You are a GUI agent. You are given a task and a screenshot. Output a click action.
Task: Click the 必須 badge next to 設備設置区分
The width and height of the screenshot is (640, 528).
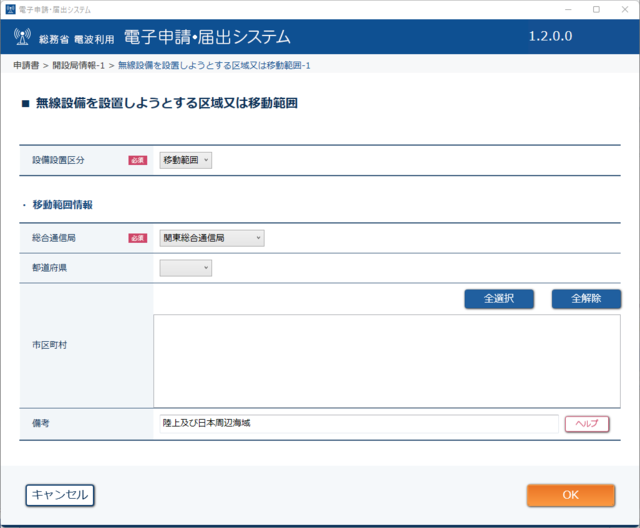pos(138,160)
